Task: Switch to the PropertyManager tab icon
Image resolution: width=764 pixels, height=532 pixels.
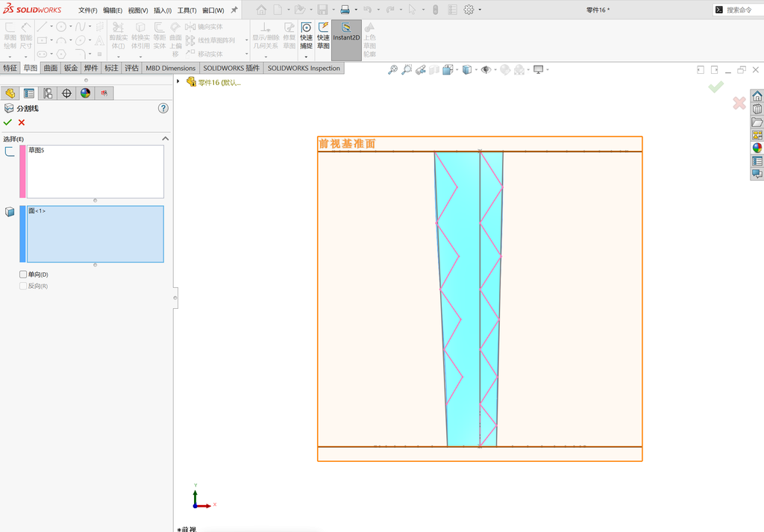Action: pyautogui.click(x=29, y=93)
